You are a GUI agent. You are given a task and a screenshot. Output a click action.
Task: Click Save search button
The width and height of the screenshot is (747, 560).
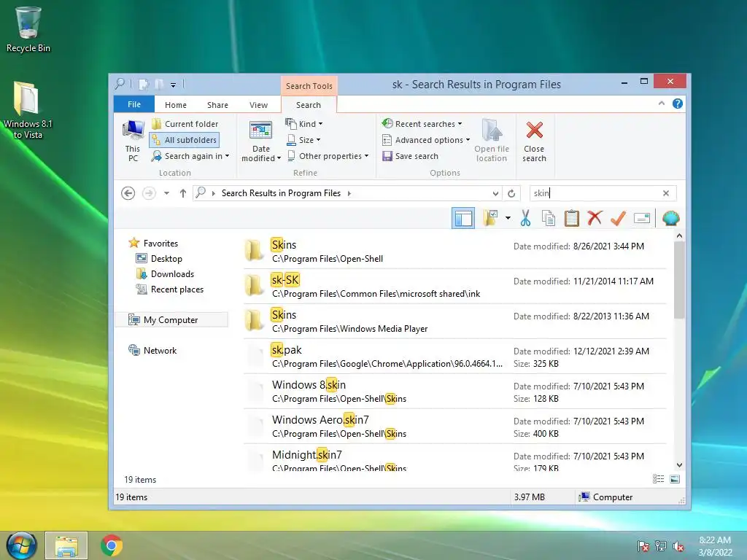pos(411,156)
